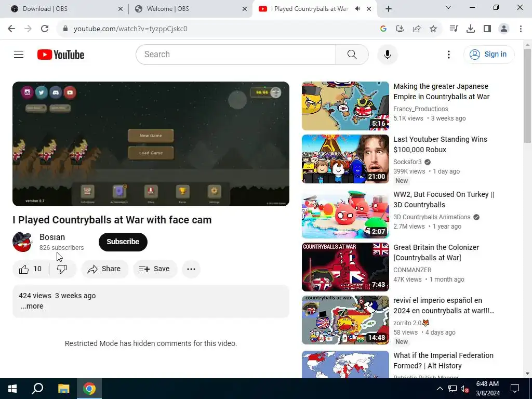Open Chrome three-dot menu
Screen dimensions: 532x399
(521, 29)
